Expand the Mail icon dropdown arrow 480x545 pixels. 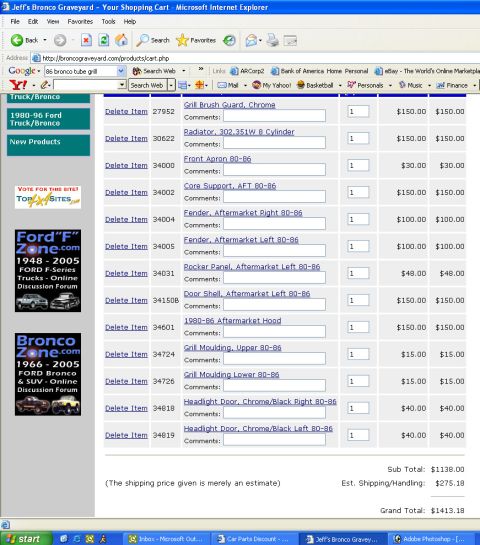260,40
